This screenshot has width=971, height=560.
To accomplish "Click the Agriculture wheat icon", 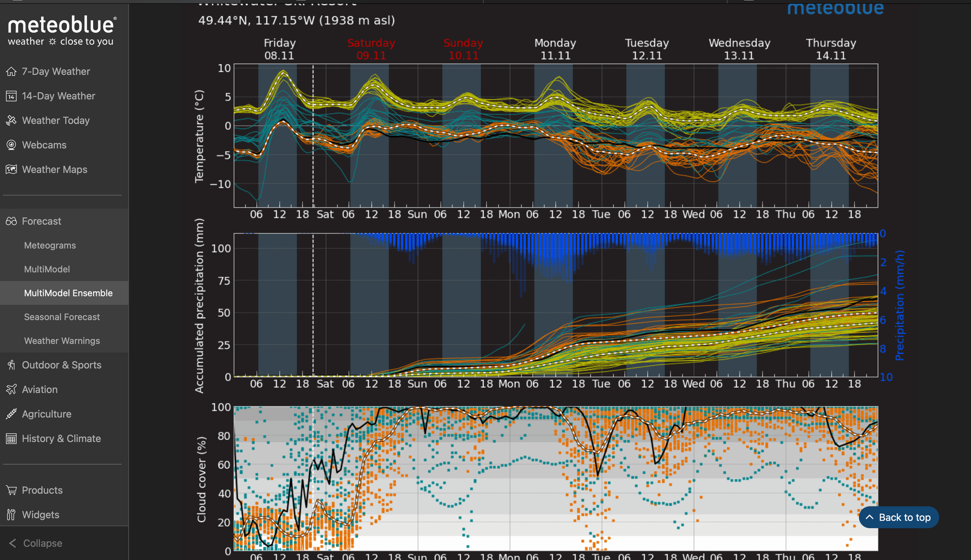I will click(x=11, y=414).
